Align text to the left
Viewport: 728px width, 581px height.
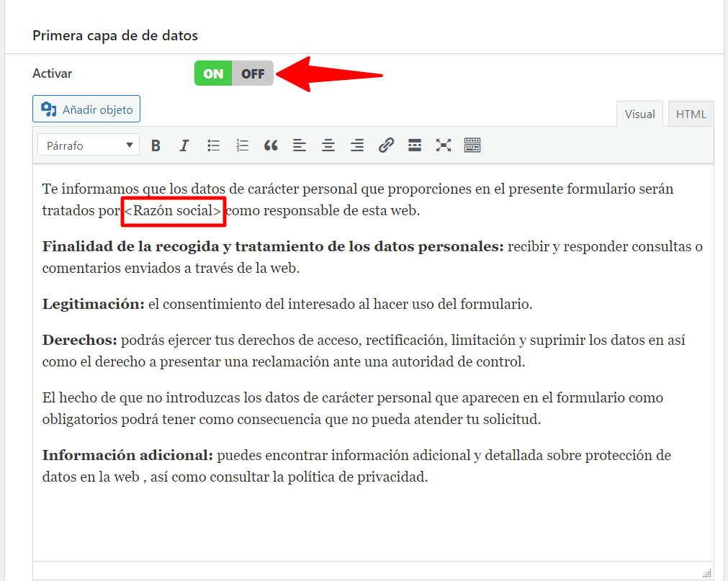pyautogui.click(x=300, y=145)
